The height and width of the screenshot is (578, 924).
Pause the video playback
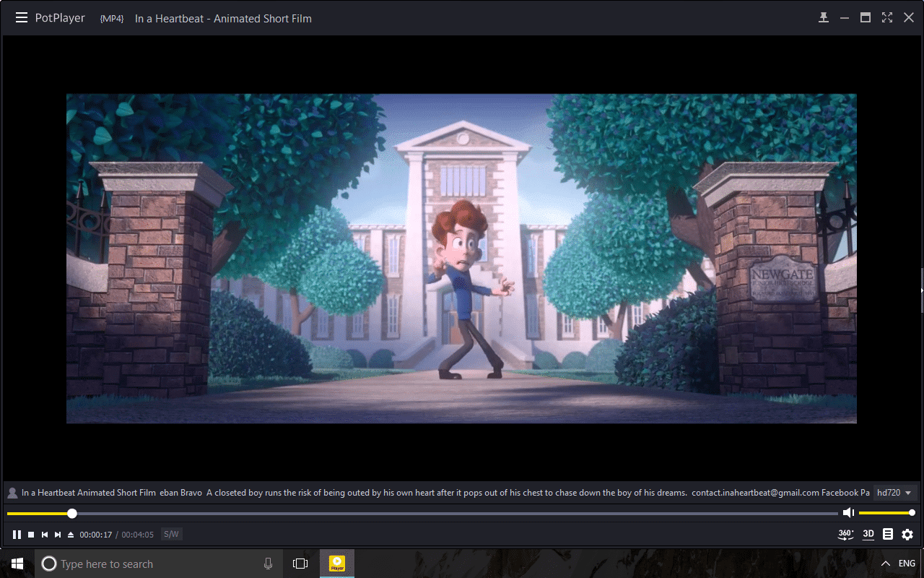pos(17,535)
